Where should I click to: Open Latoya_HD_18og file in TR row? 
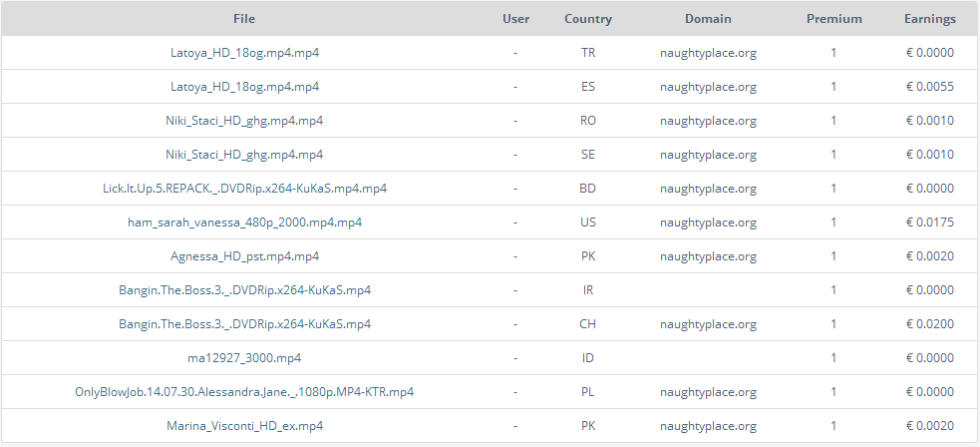[244, 53]
